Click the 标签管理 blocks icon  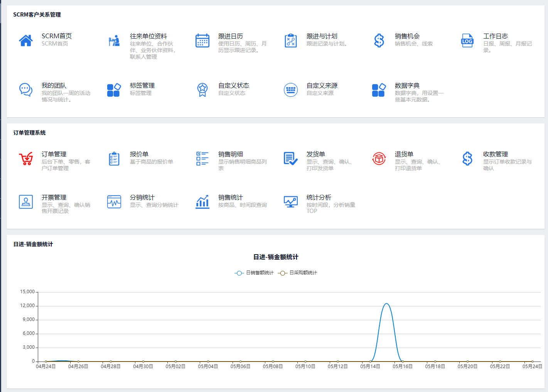click(x=114, y=90)
